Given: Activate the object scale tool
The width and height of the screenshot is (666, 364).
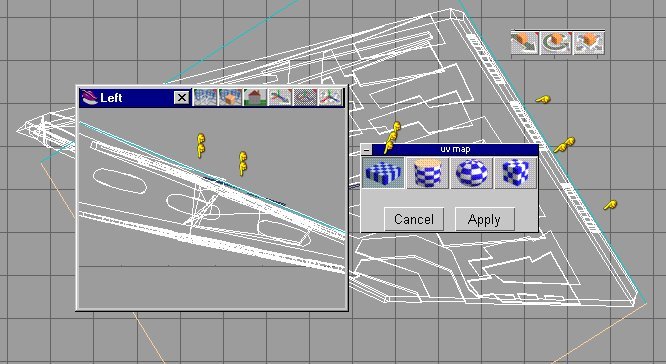Looking at the screenshot, I should tap(589, 43).
